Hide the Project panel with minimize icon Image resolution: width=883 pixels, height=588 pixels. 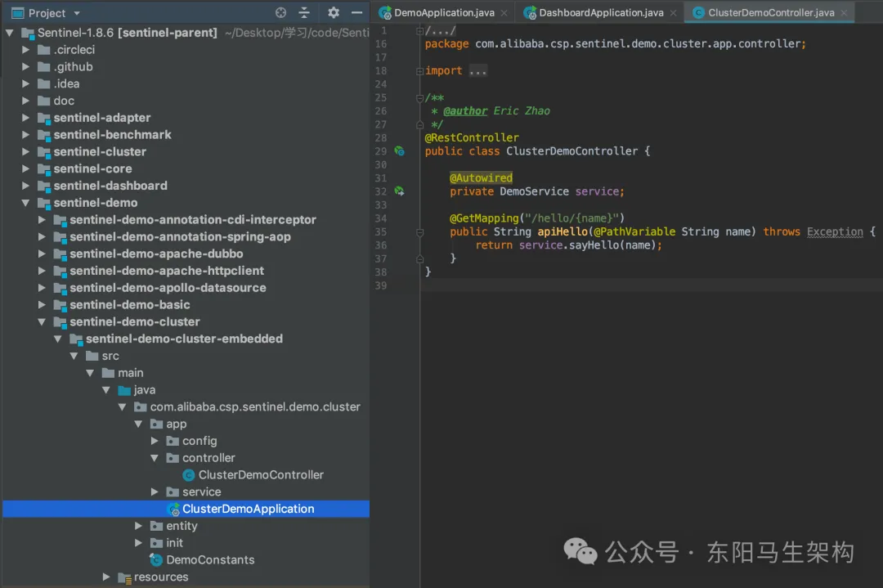coord(356,13)
